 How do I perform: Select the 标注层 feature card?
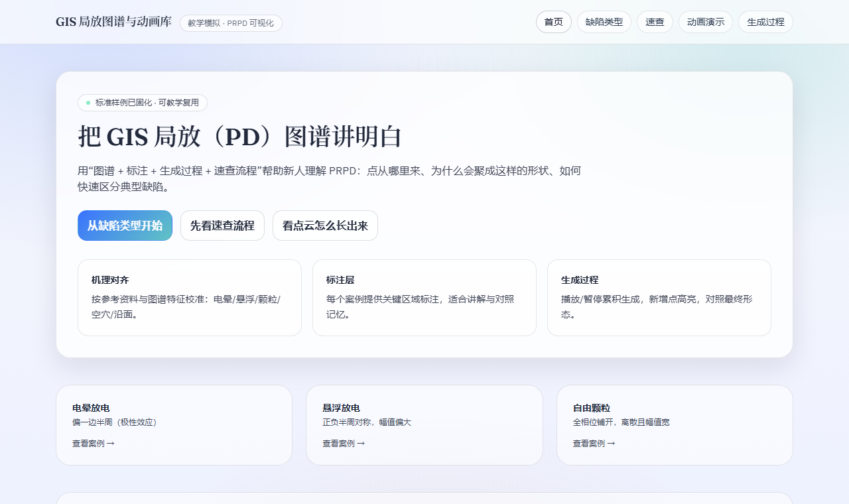(424, 298)
